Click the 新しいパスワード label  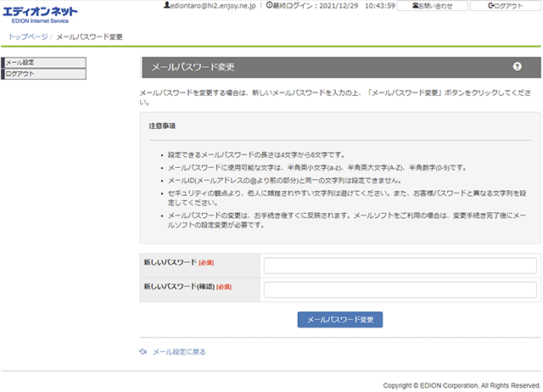tap(170, 262)
